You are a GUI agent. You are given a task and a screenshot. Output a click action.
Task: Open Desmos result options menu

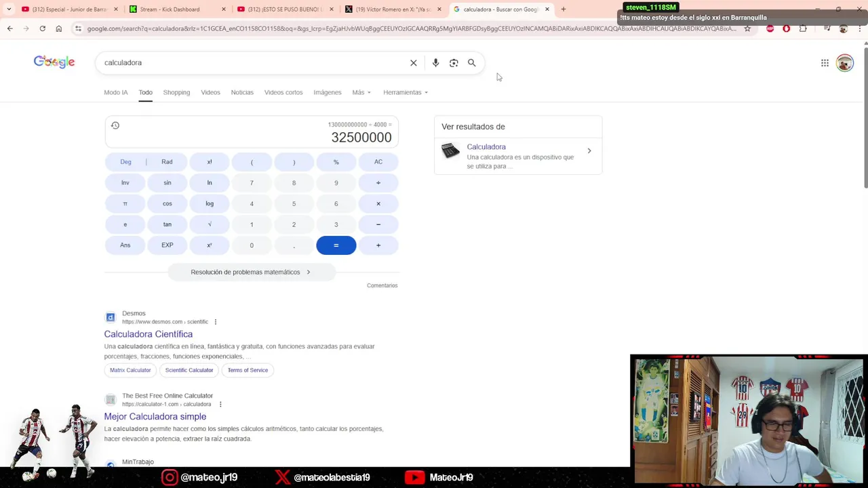point(216,322)
